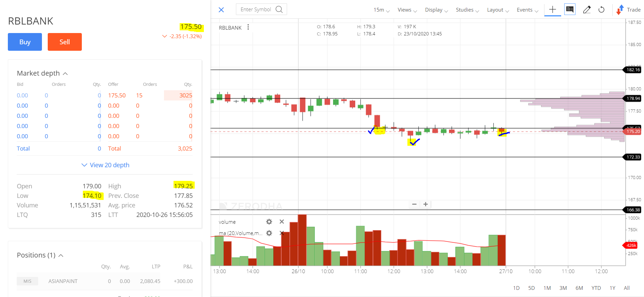Click the +300.00 P&L value

(183, 281)
